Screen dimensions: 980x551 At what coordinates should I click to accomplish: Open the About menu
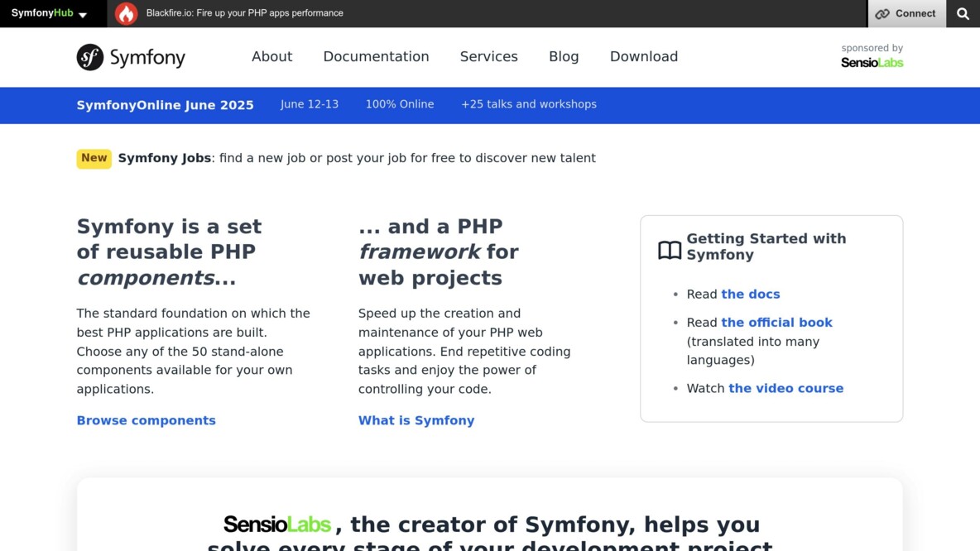tap(271, 56)
